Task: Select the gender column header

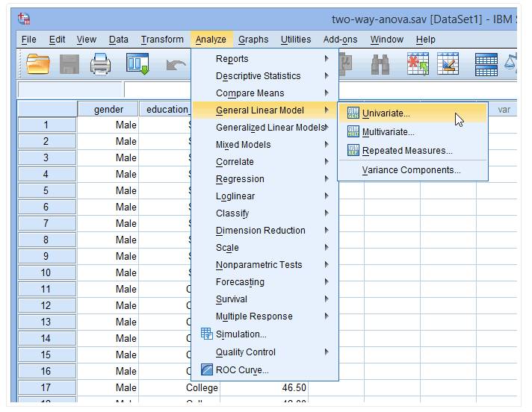Action: pyautogui.click(x=108, y=109)
